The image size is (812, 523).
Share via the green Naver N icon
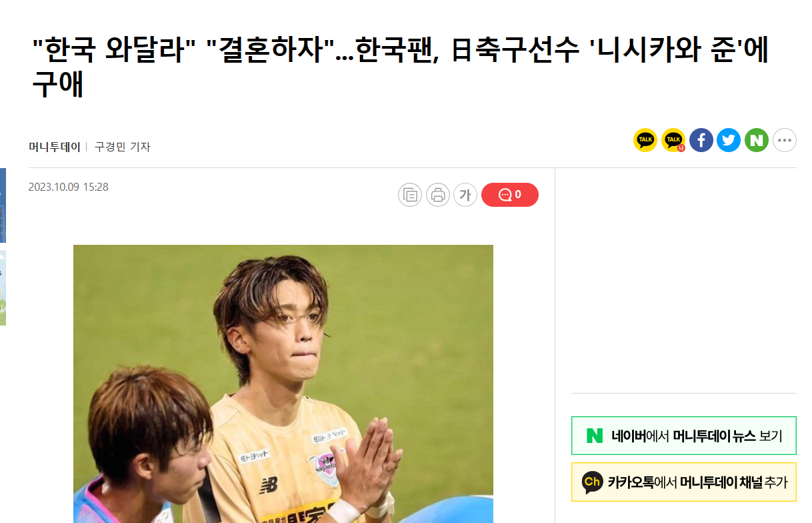click(757, 140)
